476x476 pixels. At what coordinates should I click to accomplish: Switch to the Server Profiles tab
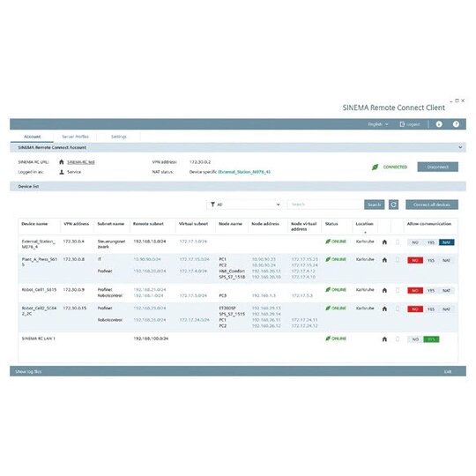pyautogui.click(x=75, y=137)
